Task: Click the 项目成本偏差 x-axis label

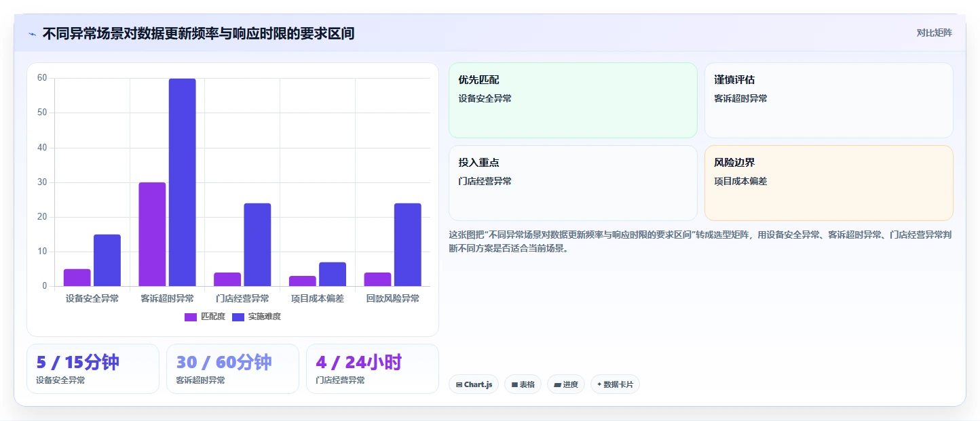Action: coord(318,298)
